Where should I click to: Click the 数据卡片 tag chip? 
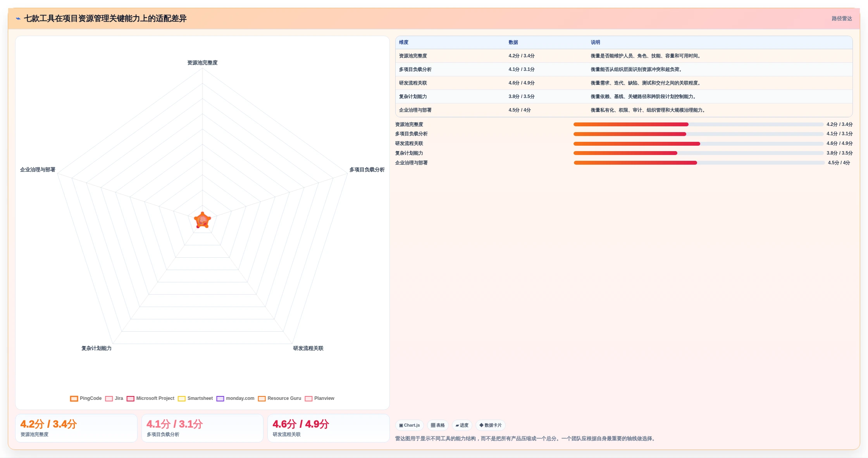tap(491, 425)
